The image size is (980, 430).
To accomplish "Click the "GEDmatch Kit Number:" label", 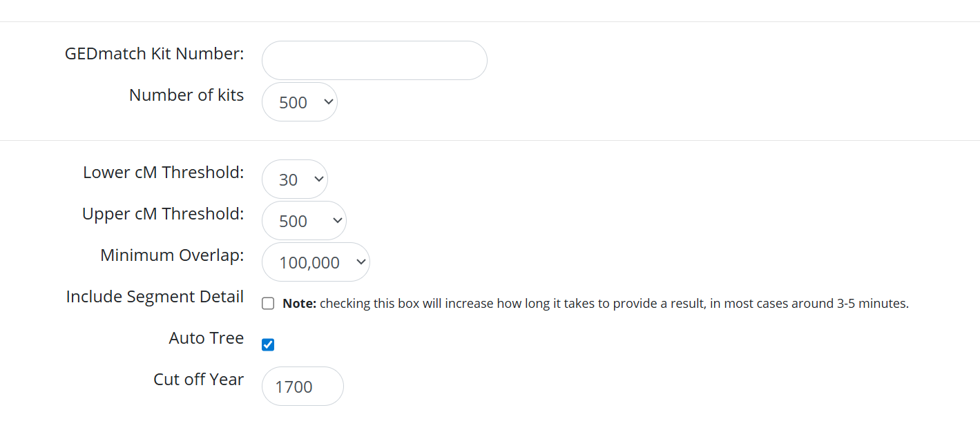I will click(154, 54).
